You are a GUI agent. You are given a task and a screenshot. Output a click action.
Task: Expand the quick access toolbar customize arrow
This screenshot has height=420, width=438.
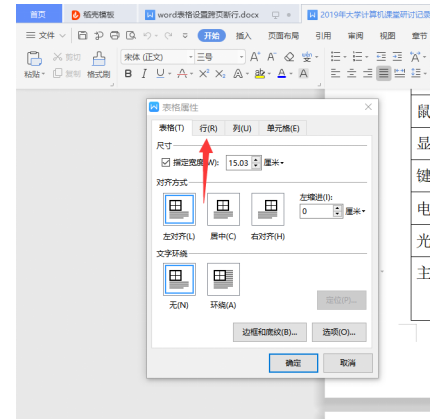pos(185,35)
